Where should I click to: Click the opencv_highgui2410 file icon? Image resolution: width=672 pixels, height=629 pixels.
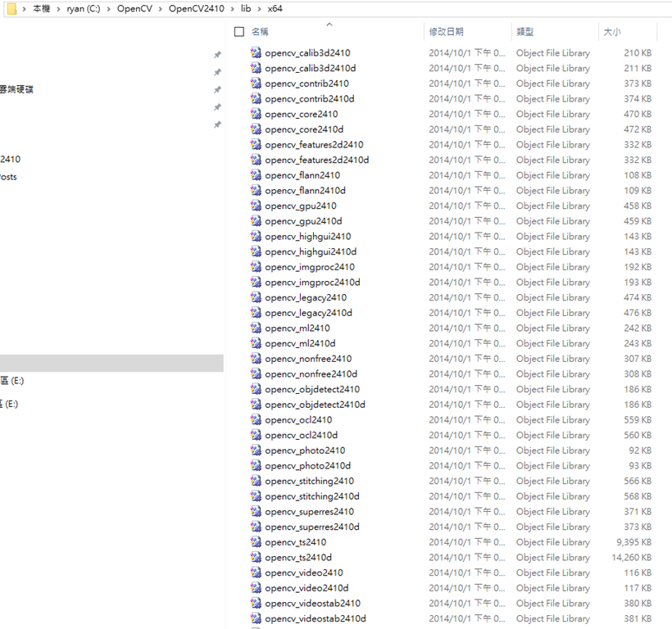click(256, 237)
